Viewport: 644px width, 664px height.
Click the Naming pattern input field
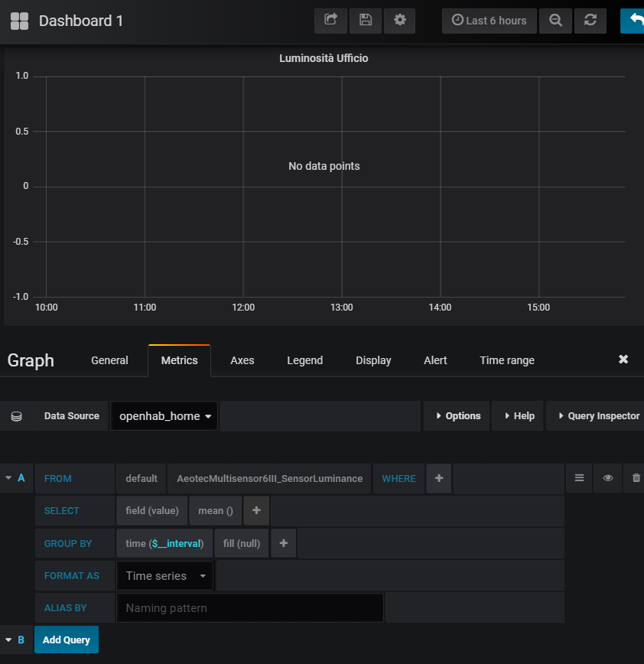click(x=249, y=607)
